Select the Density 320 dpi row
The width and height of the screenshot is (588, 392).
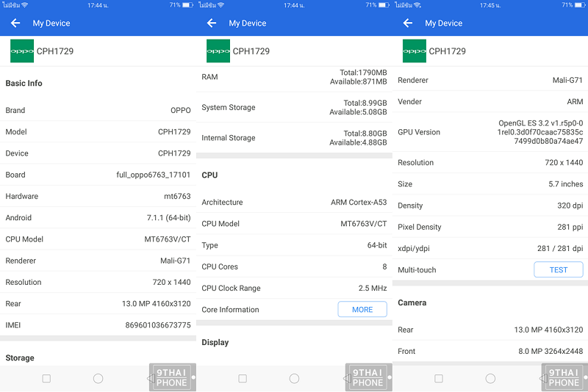click(490, 206)
